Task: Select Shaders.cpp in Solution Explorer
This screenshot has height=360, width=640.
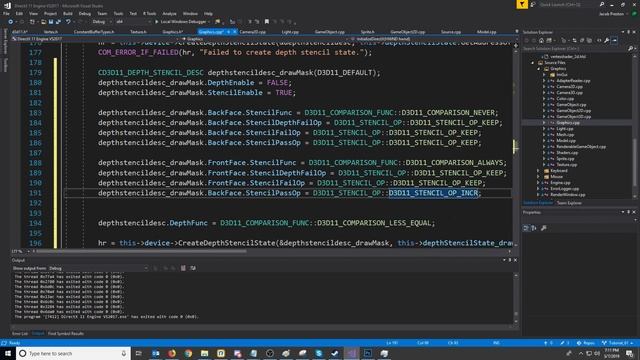Action: tap(567, 153)
